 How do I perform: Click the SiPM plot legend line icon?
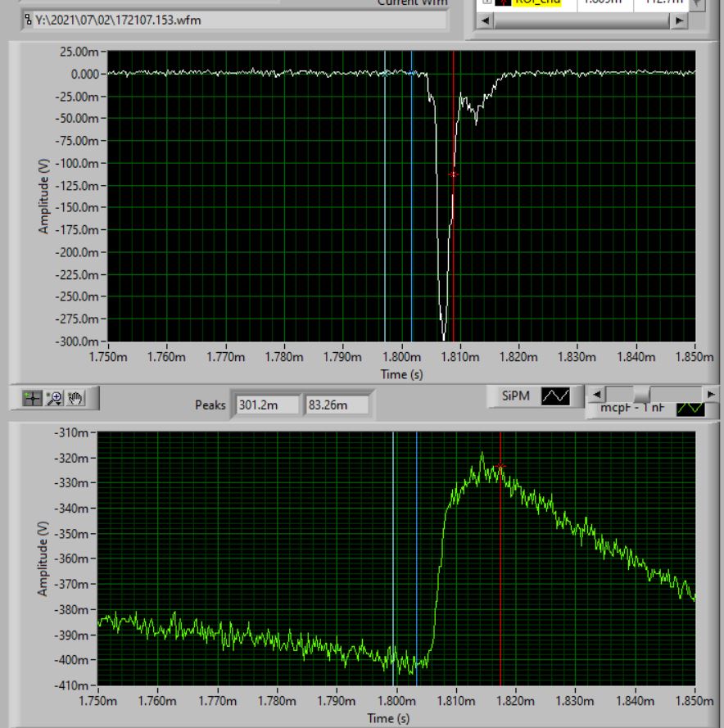point(556,396)
